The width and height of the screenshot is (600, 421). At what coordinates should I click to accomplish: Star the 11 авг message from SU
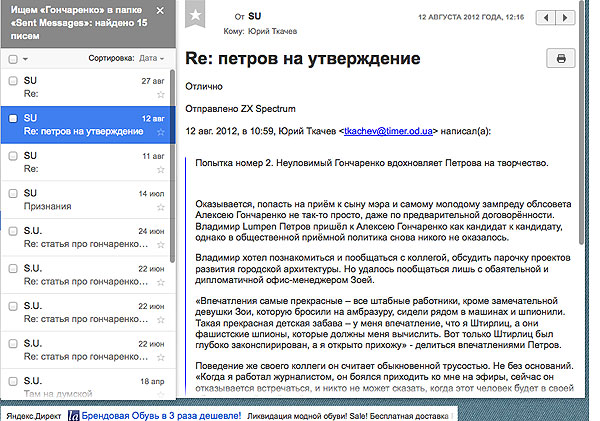click(160, 170)
